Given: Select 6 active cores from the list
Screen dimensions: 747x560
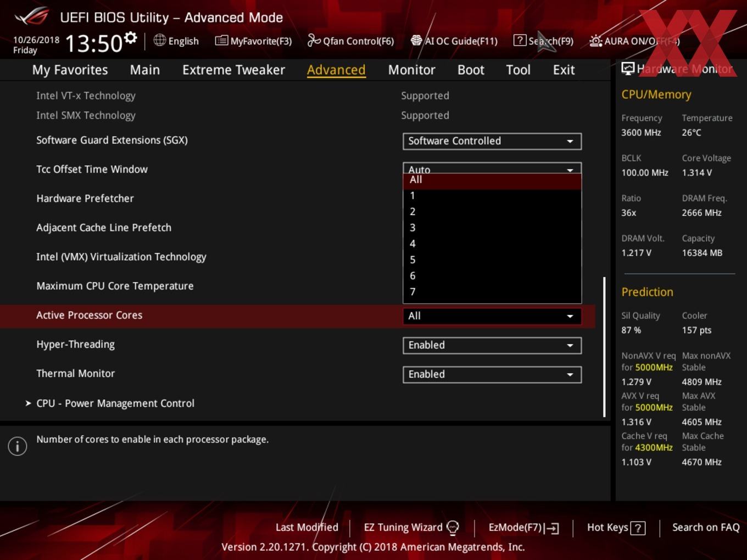Looking at the screenshot, I should pyautogui.click(x=492, y=276).
